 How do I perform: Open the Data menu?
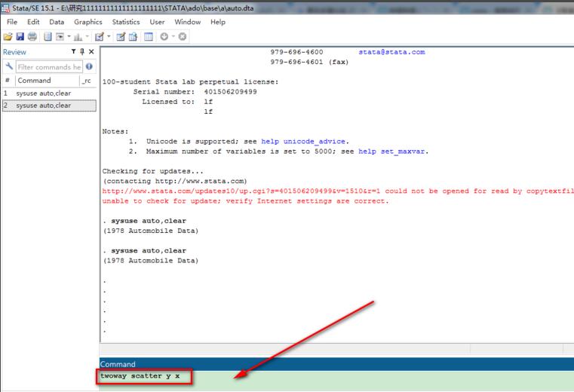tap(57, 22)
